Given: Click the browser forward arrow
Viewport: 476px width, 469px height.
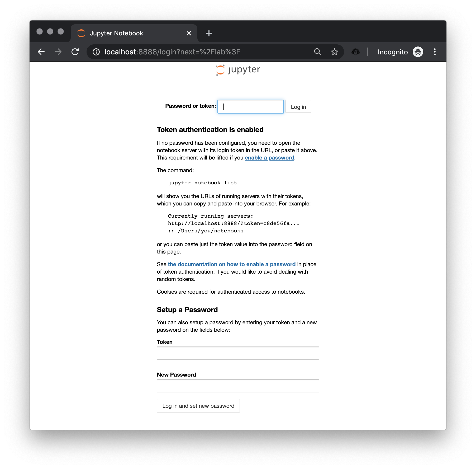Looking at the screenshot, I should click(58, 52).
